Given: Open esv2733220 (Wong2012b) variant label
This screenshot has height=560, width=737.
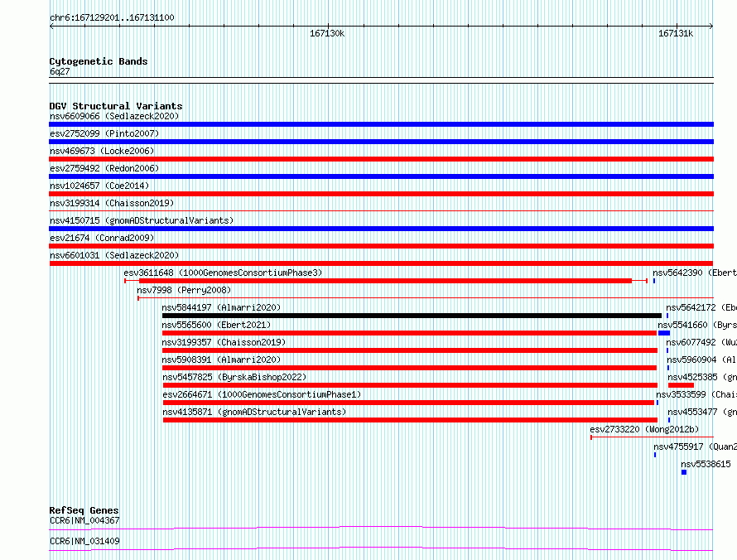Looking at the screenshot, I should pyautogui.click(x=644, y=429).
